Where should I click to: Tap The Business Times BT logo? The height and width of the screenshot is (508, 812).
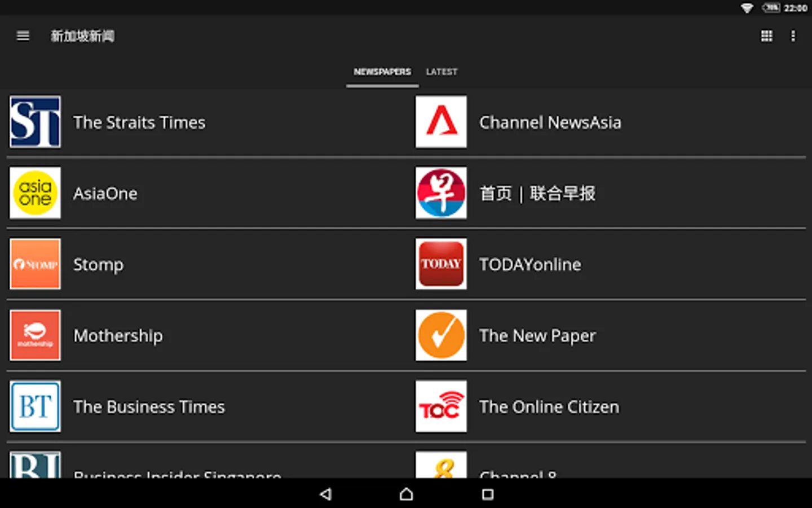[35, 406]
